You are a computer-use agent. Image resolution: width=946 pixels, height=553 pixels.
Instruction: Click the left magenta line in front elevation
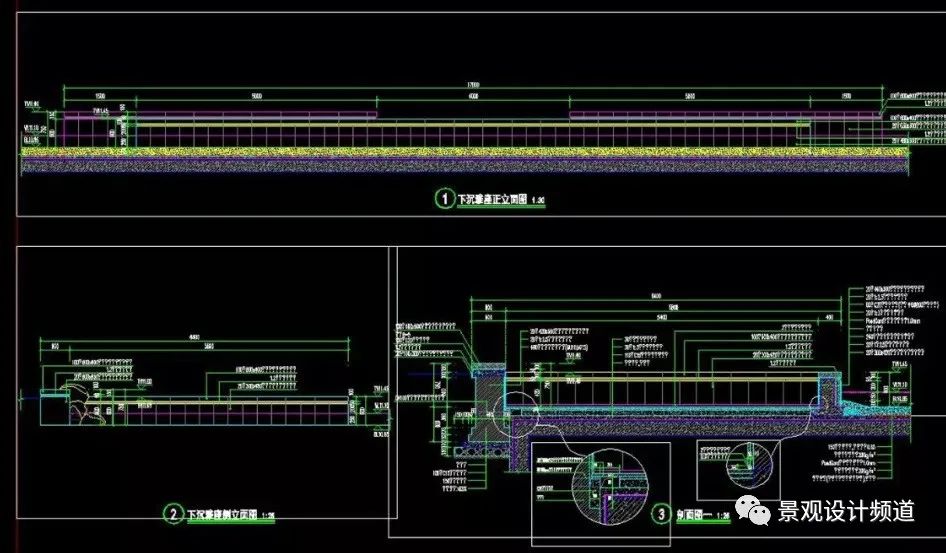point(254,114)
